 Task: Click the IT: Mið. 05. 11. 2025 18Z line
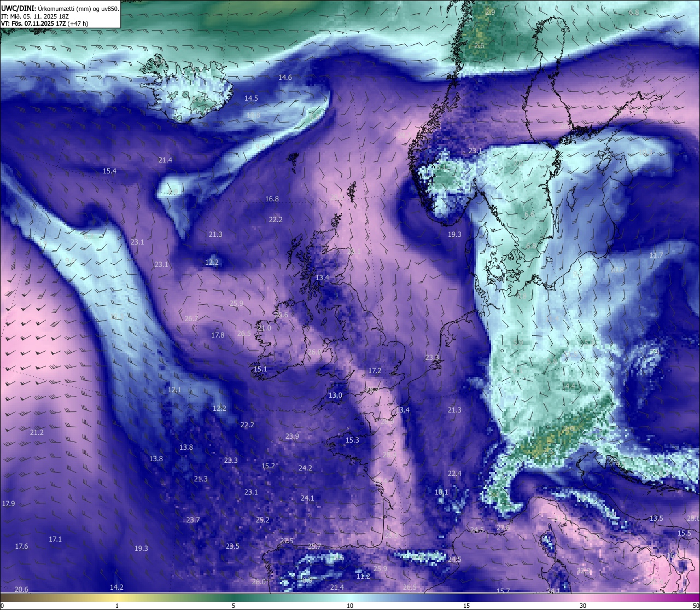(x=35, y=16)
